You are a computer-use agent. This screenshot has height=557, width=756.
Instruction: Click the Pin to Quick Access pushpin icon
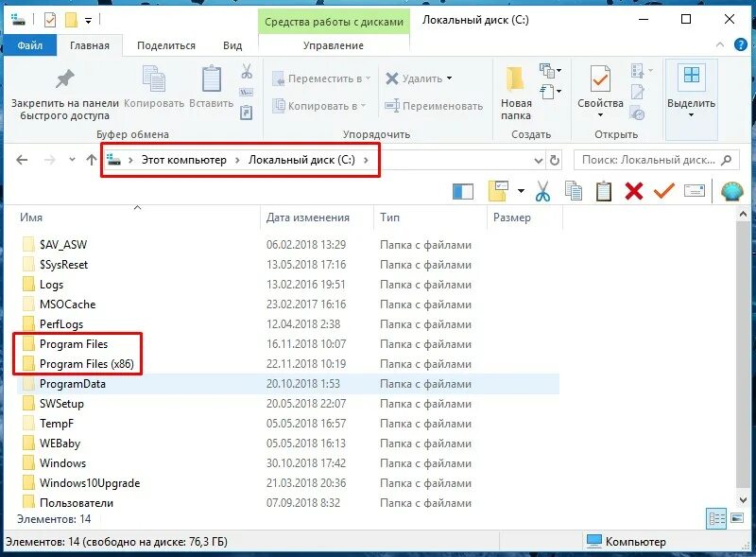[64, 78]
